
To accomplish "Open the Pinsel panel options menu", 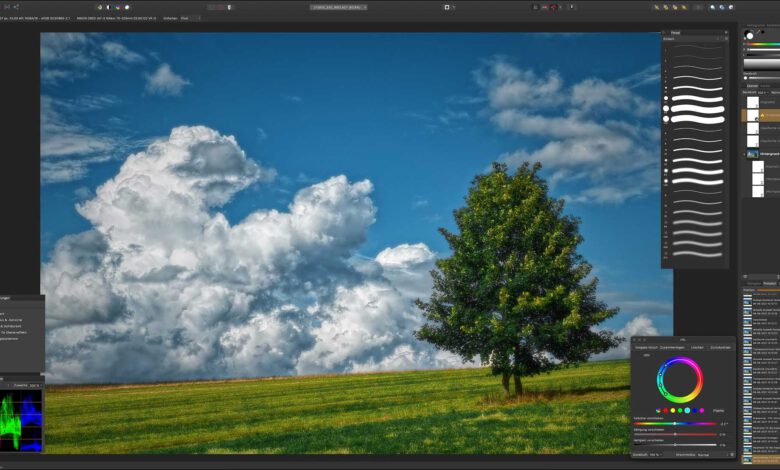I will click(726, 32).
